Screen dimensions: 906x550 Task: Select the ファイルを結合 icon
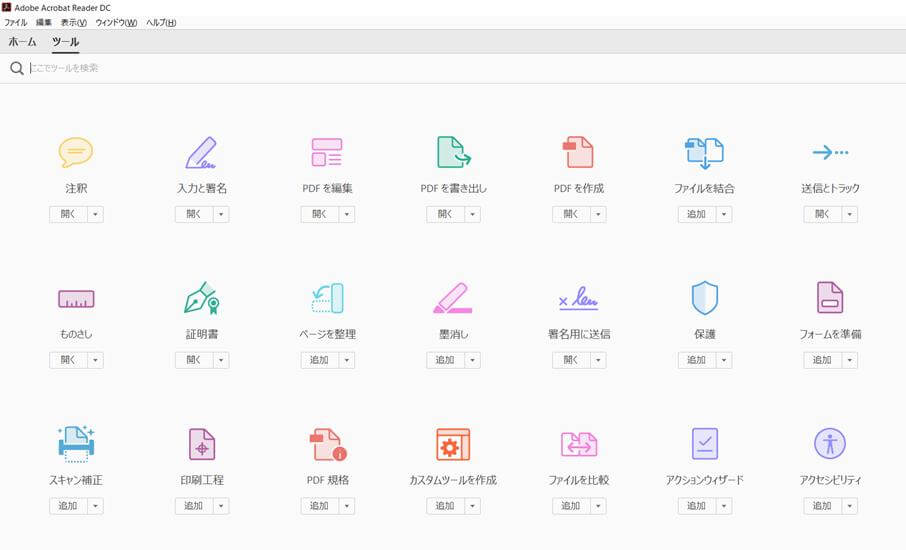pos(704,153)
